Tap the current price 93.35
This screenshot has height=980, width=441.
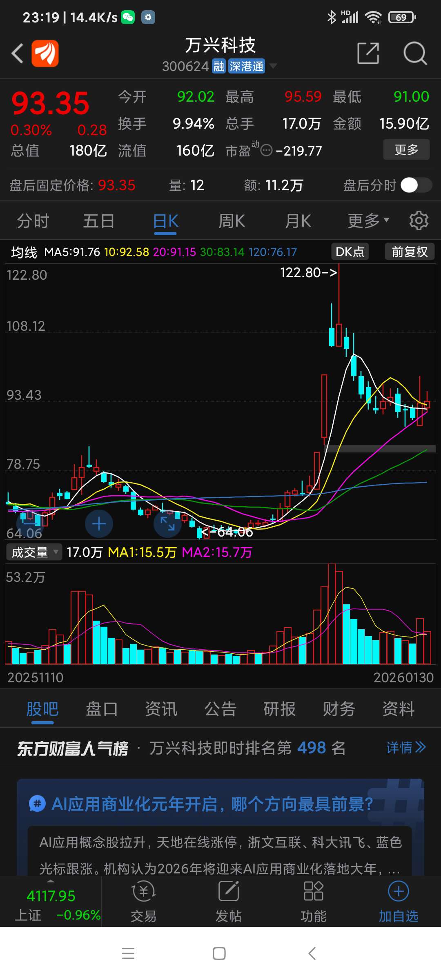[50, 103]
